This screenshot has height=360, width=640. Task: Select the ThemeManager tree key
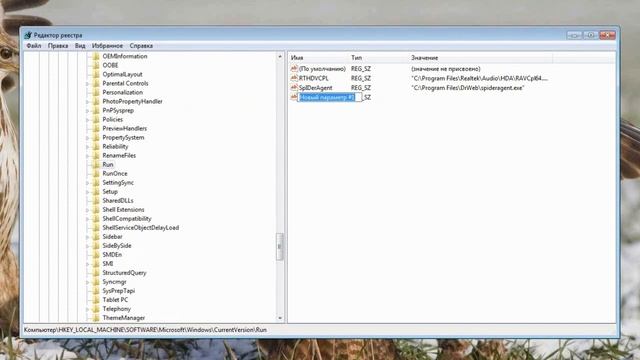[x=124, y=318]
